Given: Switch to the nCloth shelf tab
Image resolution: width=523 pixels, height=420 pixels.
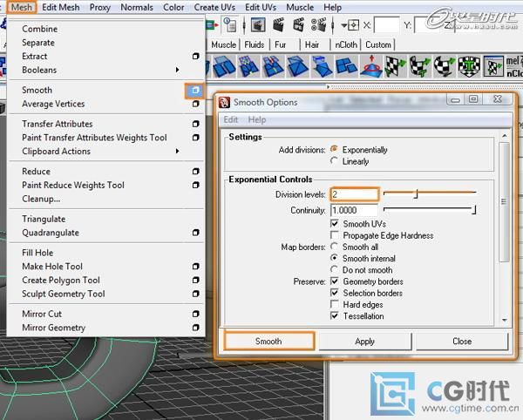Looking at the screenshot, I should click(345, 44).
